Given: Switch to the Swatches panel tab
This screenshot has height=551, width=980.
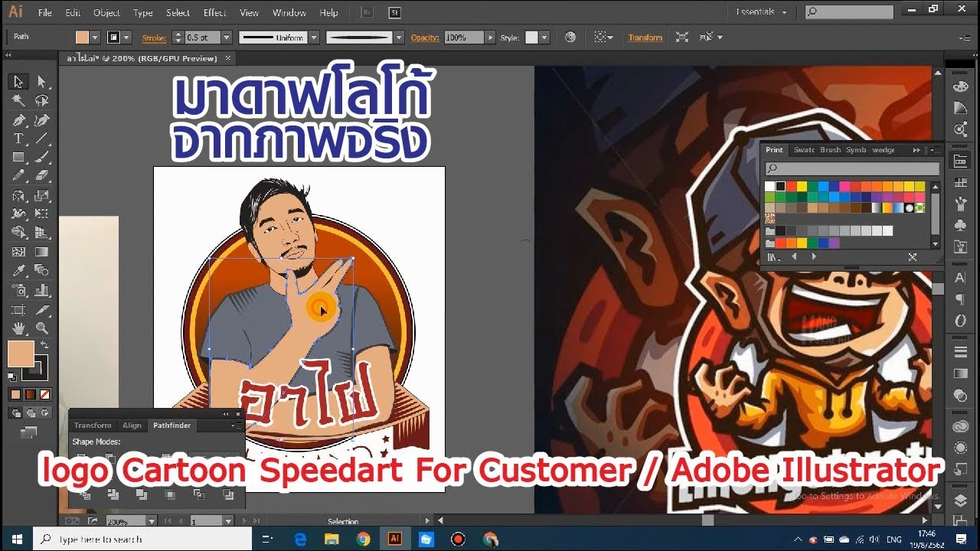Looking at the screenshot, I should (804, 150).
